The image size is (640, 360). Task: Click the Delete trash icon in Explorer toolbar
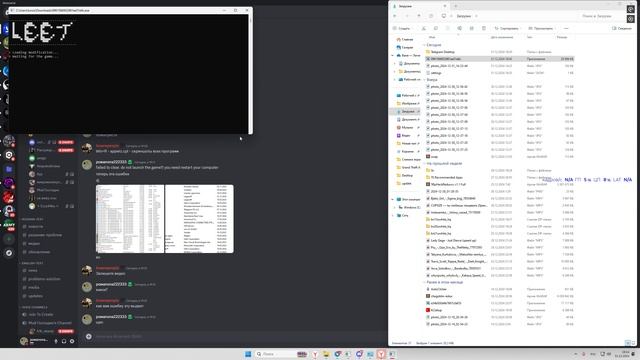(484, 29)
